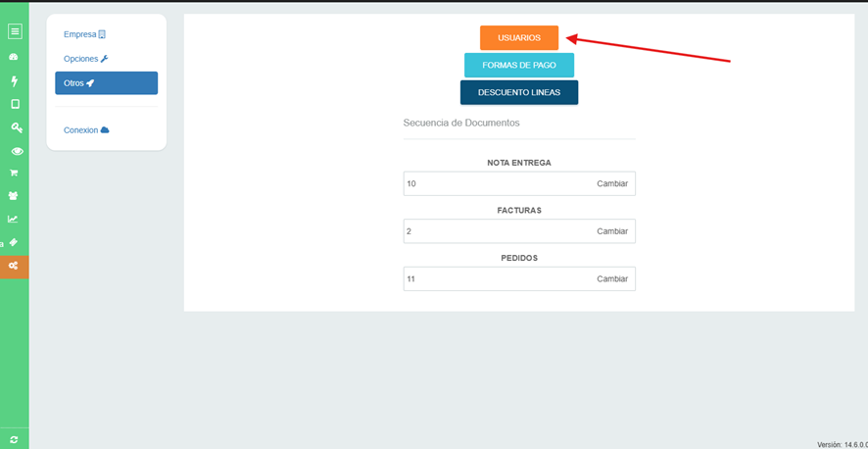Focus the NOTA ENTREGA sequence field
Image resolution: width=868 pixels, height=449 pixels.
519,183
